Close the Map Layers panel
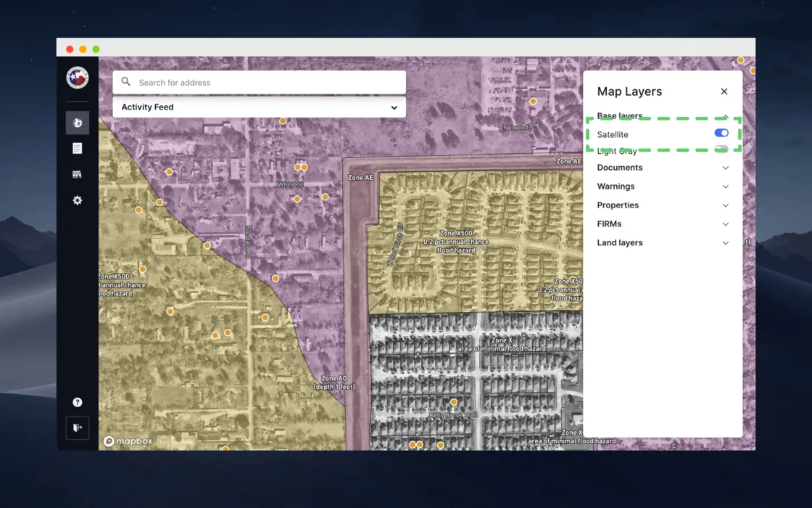 click(x=724, y=91)
